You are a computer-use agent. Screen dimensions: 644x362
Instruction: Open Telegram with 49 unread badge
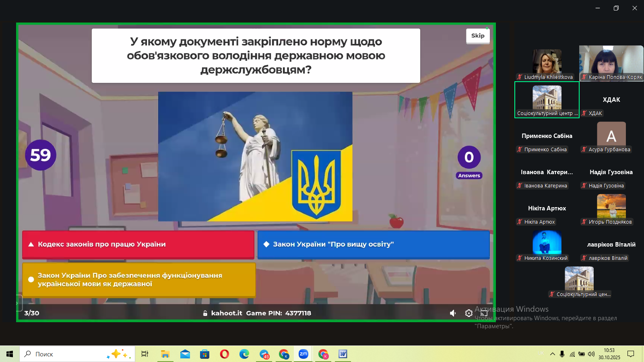pyautogui.click(x=264, y=354)
